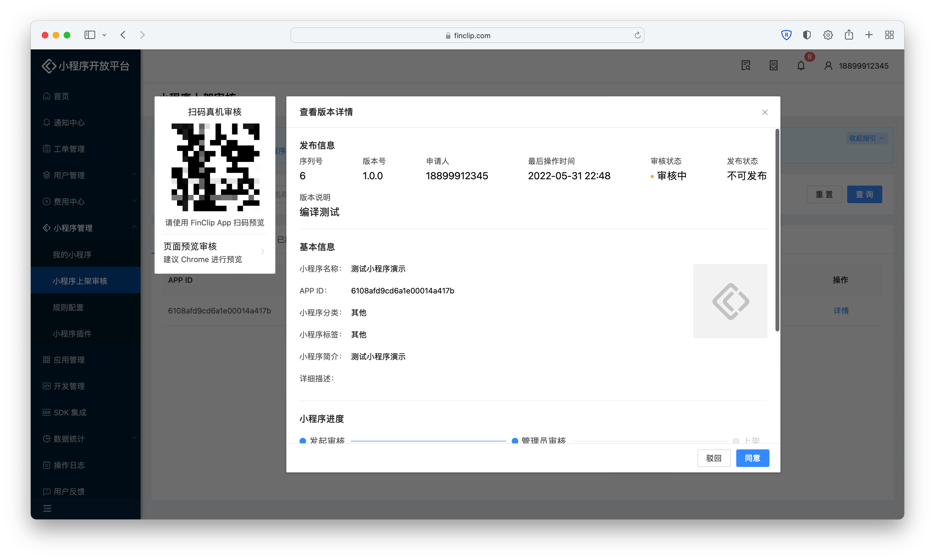Image resolution: width=935 pixels, height=560 pixels.
Task: Click the gear extension icon in toolbar
Action: point(828,35)
